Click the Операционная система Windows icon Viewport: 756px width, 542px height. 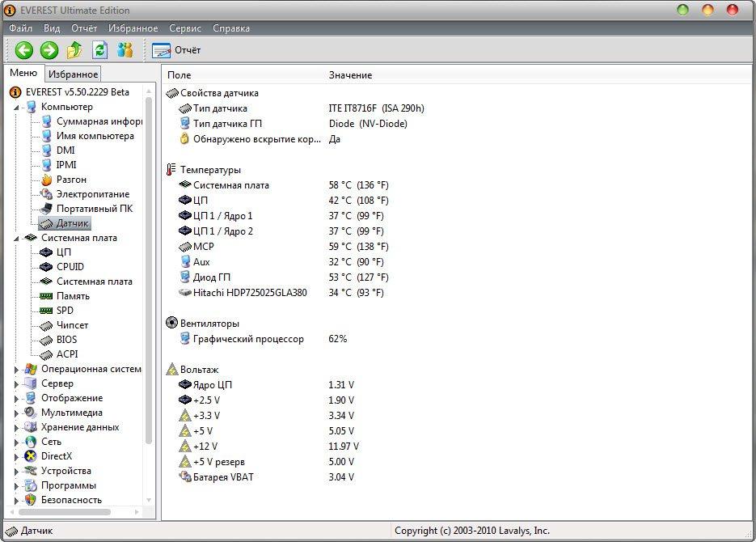pyautogui.click(x=31, y=369)
